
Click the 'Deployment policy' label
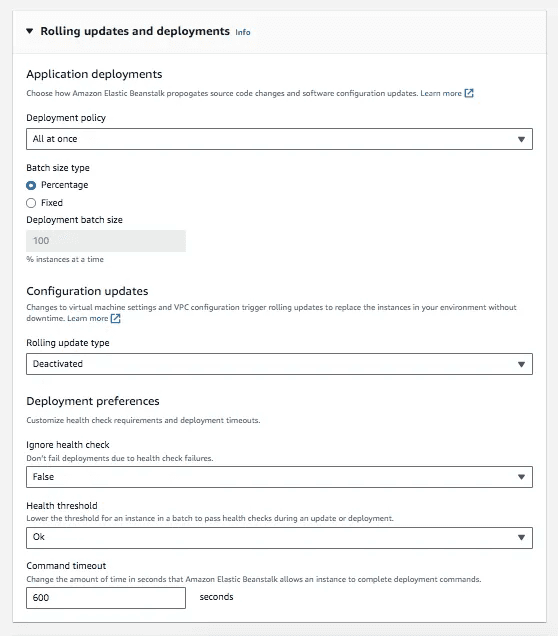(66, 118)
